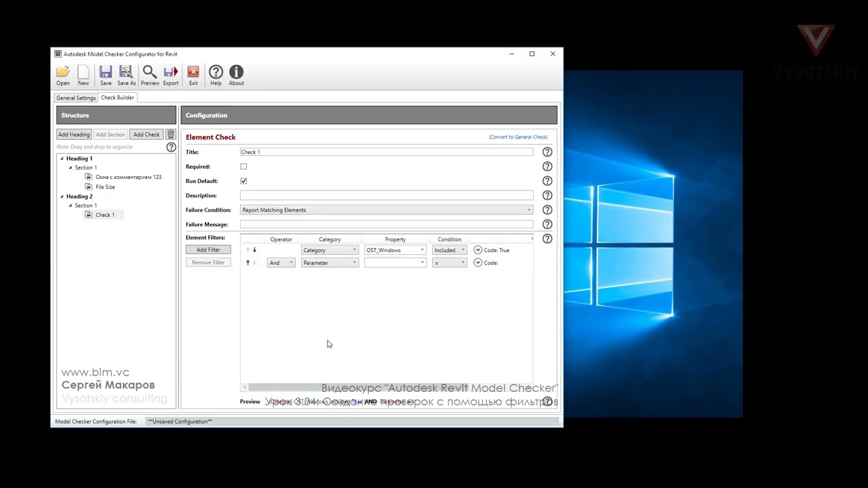Select the Heading 2 label in tree
Image resolution: width=868 pixels, height=488 pixels.
pyautogui.click(x=79, y=197)
